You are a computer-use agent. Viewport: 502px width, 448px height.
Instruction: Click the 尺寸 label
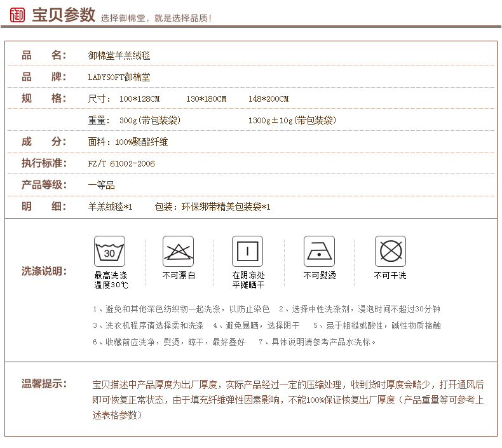click(x=99, y=98)
